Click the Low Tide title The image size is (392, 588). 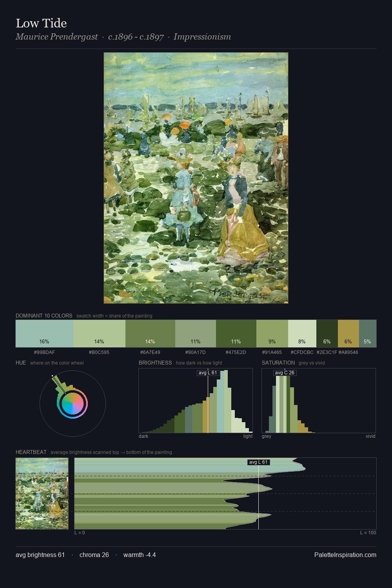coord(41,23)
